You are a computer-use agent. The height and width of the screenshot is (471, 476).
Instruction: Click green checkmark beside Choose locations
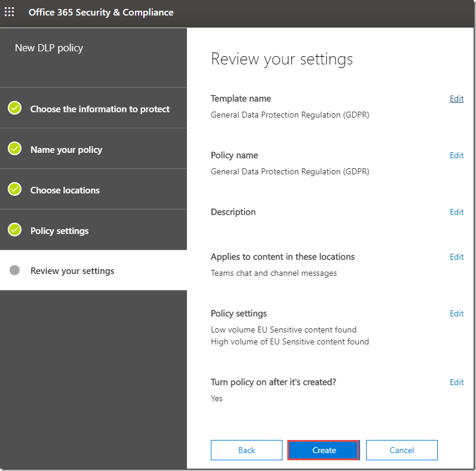(x=15, y=189)
